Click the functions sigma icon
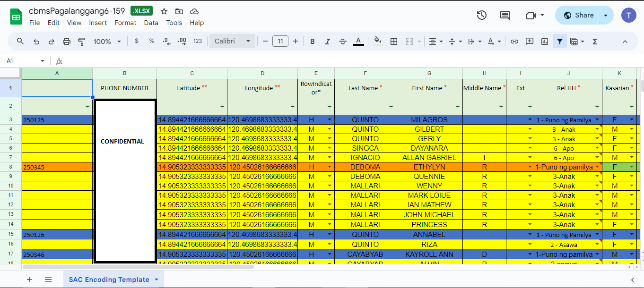The image size is (644, 288). 595,42
